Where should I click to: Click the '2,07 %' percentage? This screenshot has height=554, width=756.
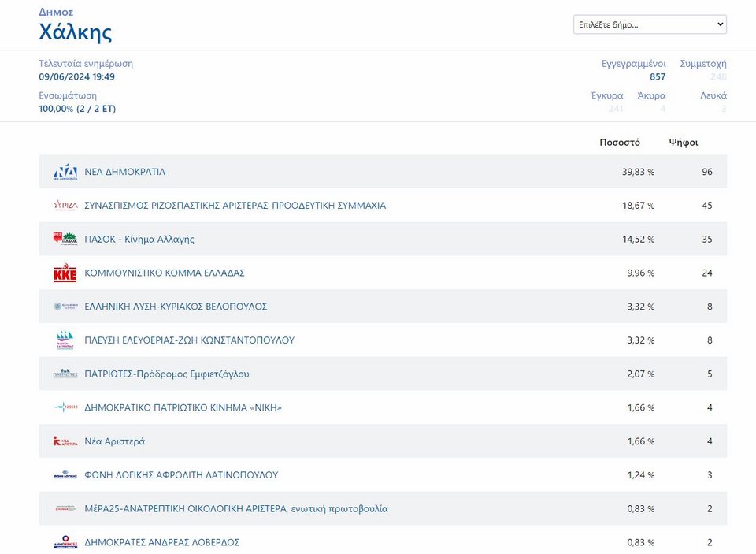(x=641, y=374)
